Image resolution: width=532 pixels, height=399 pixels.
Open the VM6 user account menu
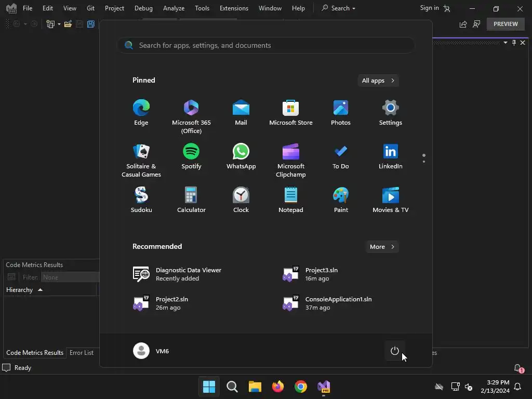151,351
